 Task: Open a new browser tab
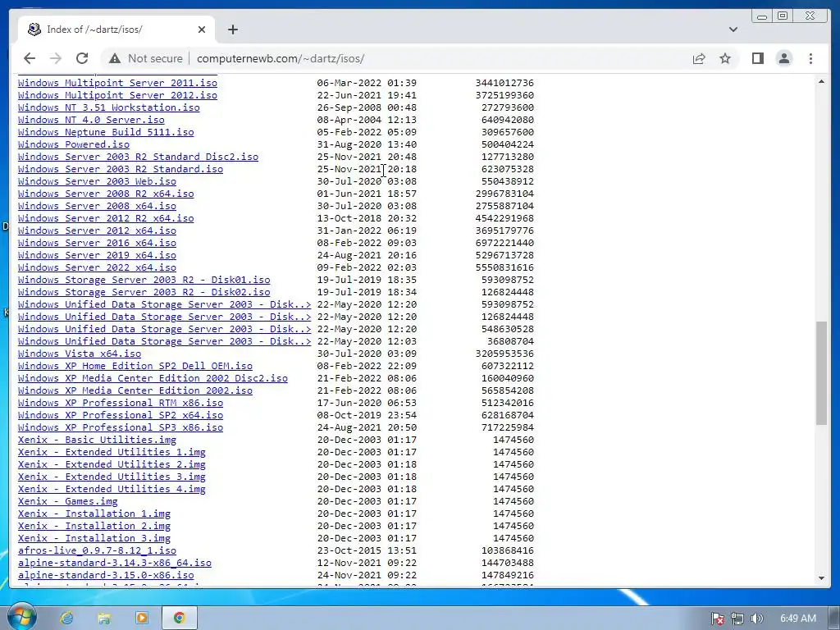(x=232, y=30)
